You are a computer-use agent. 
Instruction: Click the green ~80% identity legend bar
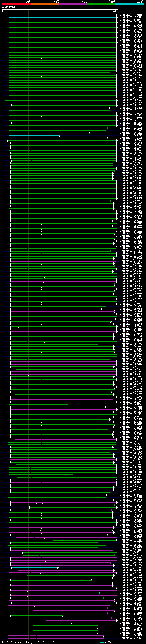pyautogui.click(x=101, y=4)
